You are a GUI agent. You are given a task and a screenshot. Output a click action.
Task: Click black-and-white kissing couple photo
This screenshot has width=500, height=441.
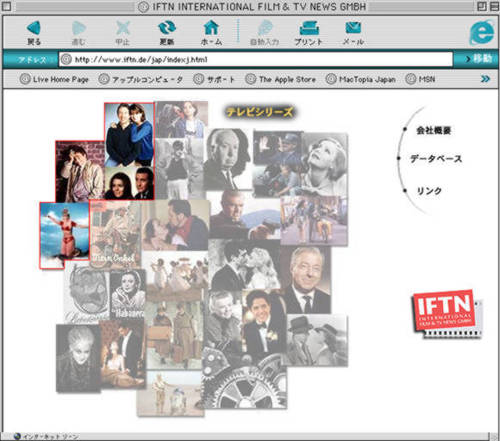coord(244,264)
